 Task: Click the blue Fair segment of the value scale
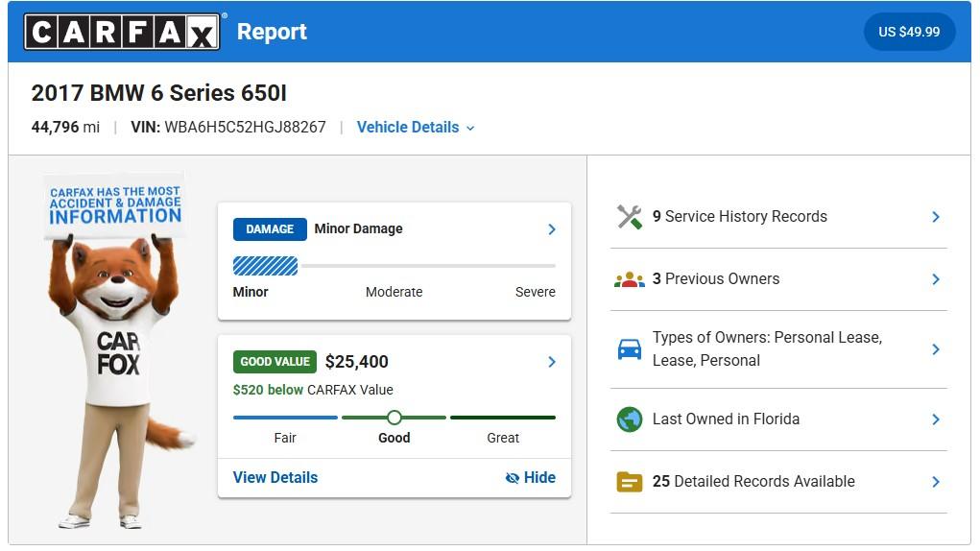point(285,418)
